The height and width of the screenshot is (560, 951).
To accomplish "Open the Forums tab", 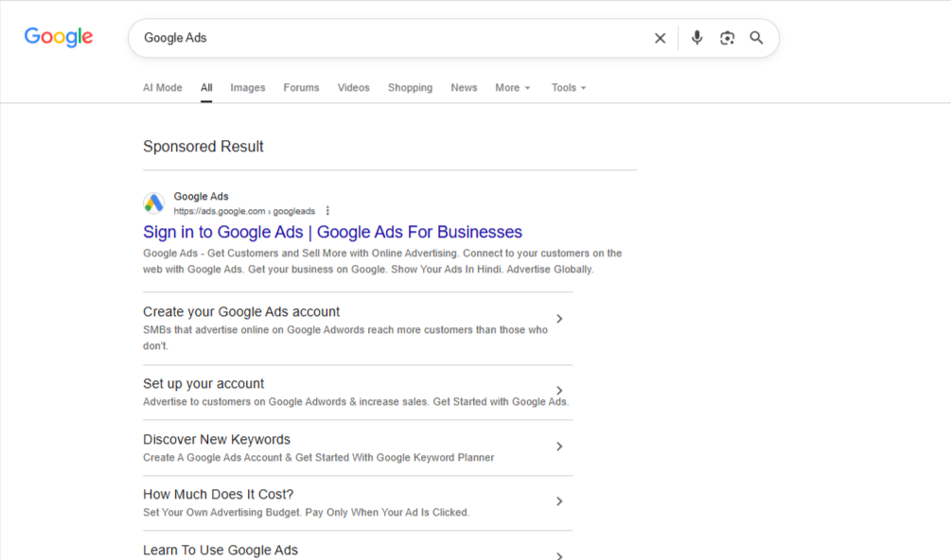I will pyautogui.click(x=302, y=88).
